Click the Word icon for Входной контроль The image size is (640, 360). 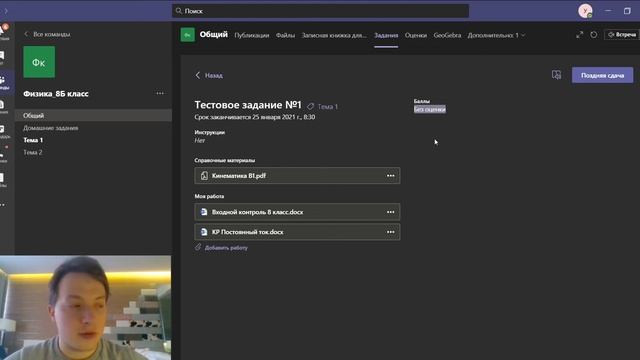pyautogui.click(x=204, y=212)
